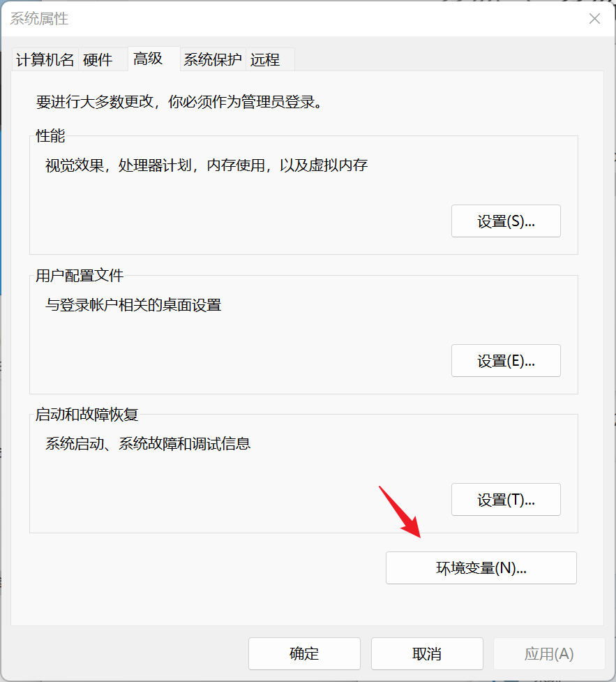
Task: Open performance 设置(S)... button
Action: point(506,221)
